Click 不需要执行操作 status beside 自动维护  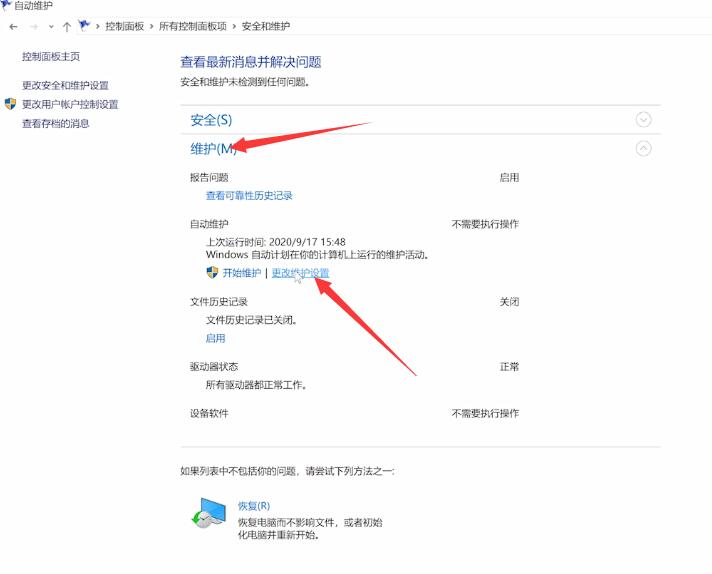(485, 224)
